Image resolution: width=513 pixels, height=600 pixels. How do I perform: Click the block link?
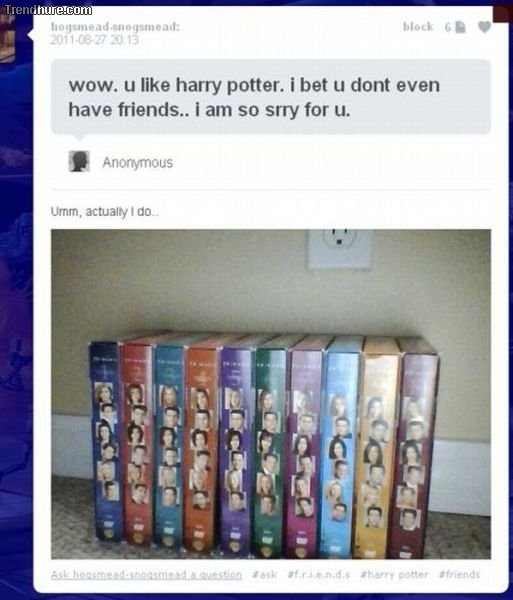click(x=418, y=26)
